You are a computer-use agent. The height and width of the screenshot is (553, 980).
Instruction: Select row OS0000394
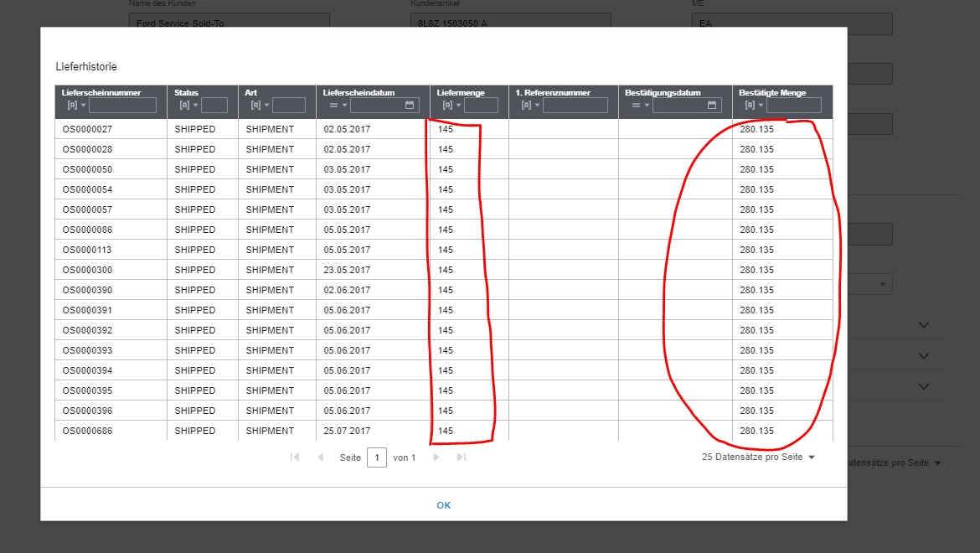[x=444, y=370]
